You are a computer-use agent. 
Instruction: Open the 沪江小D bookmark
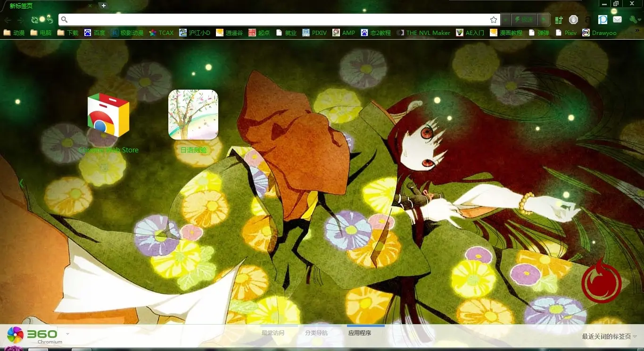click(x=195, y=33)
